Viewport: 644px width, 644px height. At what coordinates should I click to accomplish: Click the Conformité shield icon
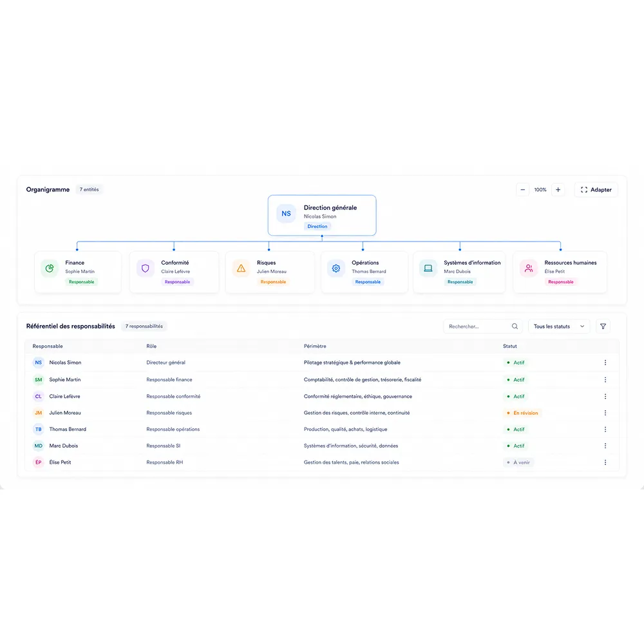(146, 268)
